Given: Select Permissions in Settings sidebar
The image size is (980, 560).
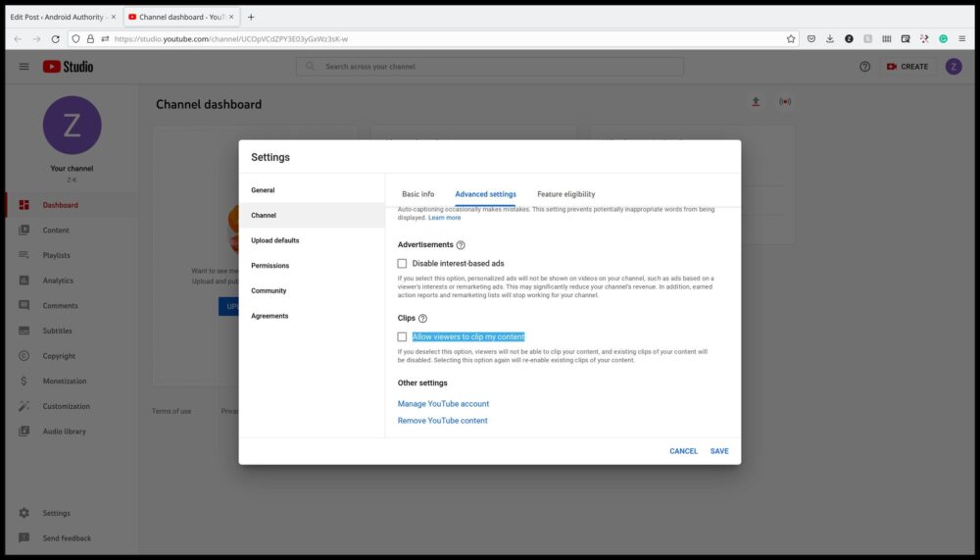Looking at the screenshot, I should (312, 266).
